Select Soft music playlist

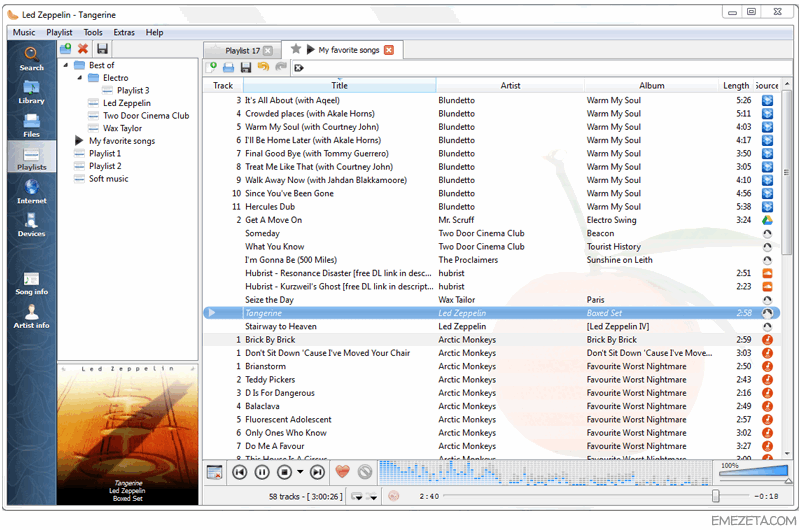109,179
